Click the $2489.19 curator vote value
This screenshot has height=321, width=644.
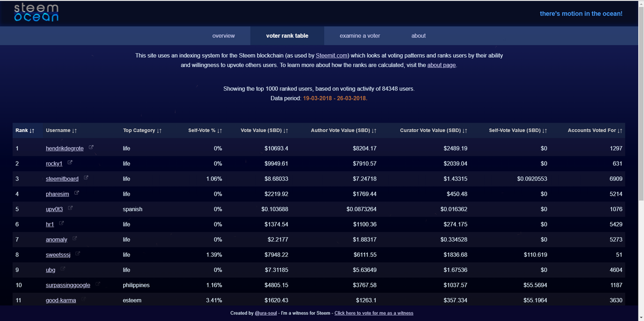pyautogui.click(x=455, y=148)
